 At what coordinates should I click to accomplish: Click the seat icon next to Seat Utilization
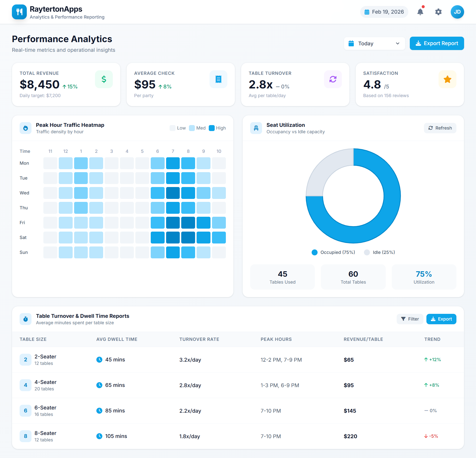[x=256, y=128]
